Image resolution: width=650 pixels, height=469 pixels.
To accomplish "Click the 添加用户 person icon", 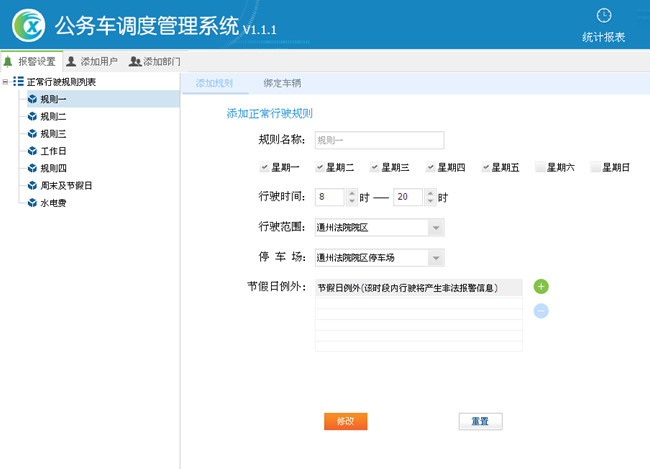I will pos(71,61).
